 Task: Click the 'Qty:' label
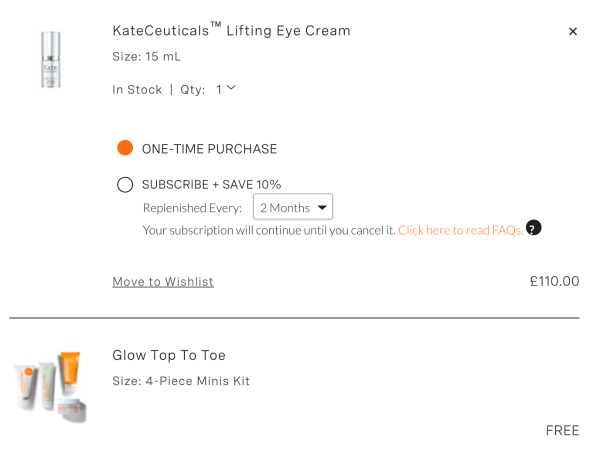click(x=193, y=90)
